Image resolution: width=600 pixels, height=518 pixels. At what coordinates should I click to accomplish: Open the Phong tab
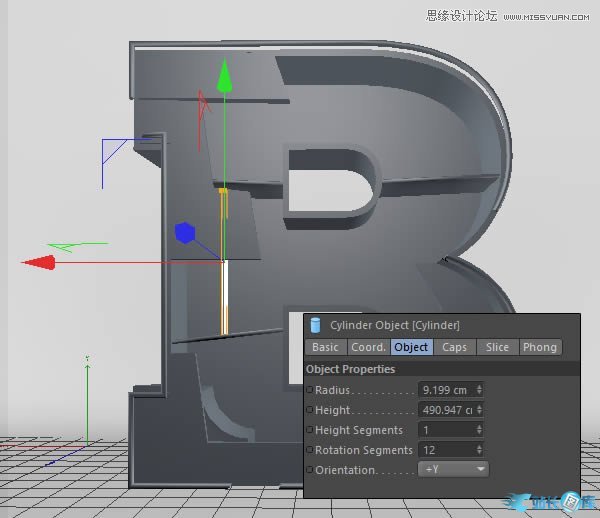pyautogui.click(x=539, y=347)
